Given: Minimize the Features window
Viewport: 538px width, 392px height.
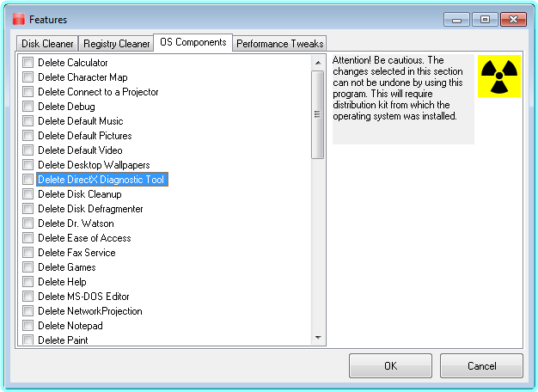Looking at the screenshot, I should coord(456,20).
